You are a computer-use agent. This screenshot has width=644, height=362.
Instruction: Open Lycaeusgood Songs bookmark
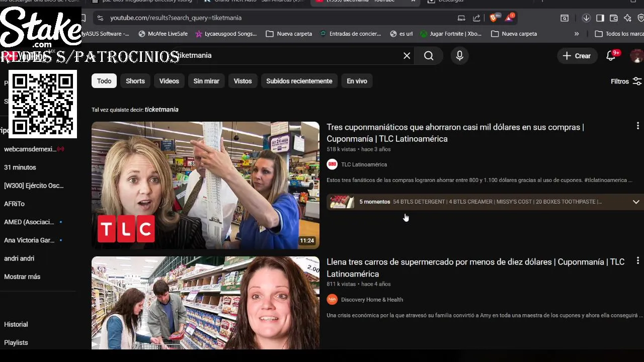(226, 34)
